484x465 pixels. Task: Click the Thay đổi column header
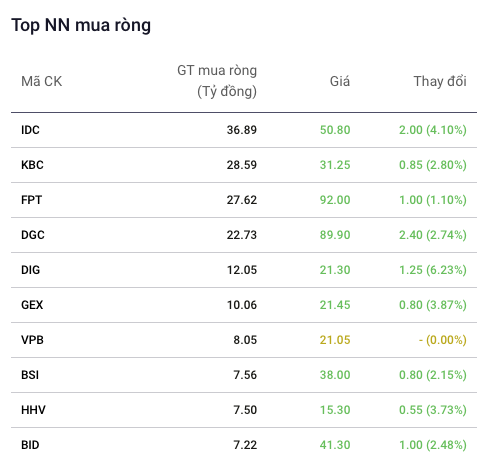click(440, 81)
